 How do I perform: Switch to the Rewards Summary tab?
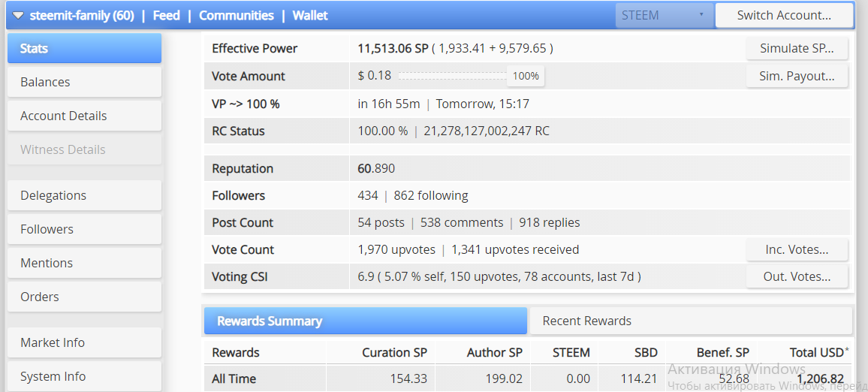(x=366, y=321)
